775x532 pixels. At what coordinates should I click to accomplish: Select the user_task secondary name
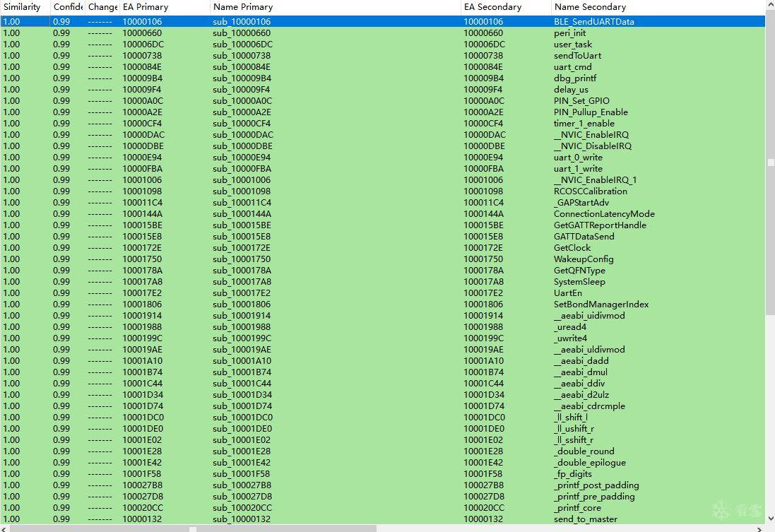click(572, 44)
